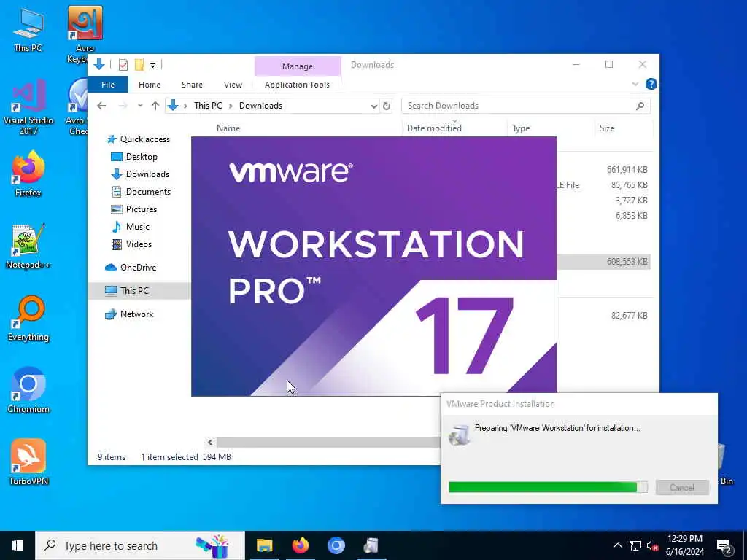Switch to Chromium in the taskbar
The height and width of the screenshot is (560, 747).
pos(336,545)
